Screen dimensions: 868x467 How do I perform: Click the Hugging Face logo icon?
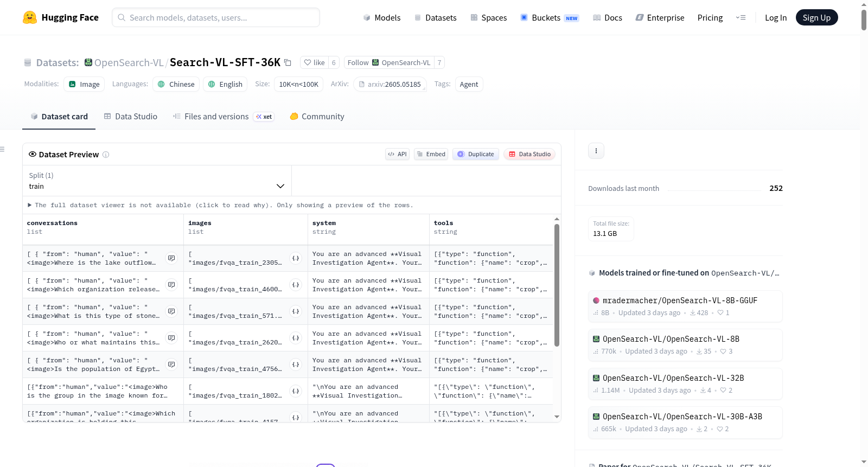tap(30, 17)
